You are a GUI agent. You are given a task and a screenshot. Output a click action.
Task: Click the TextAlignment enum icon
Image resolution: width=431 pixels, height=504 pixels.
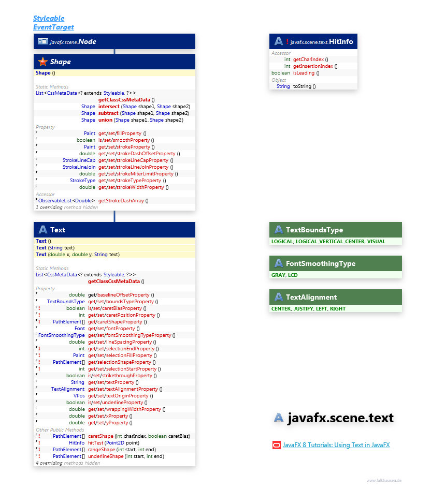click(x=278, y=297)
